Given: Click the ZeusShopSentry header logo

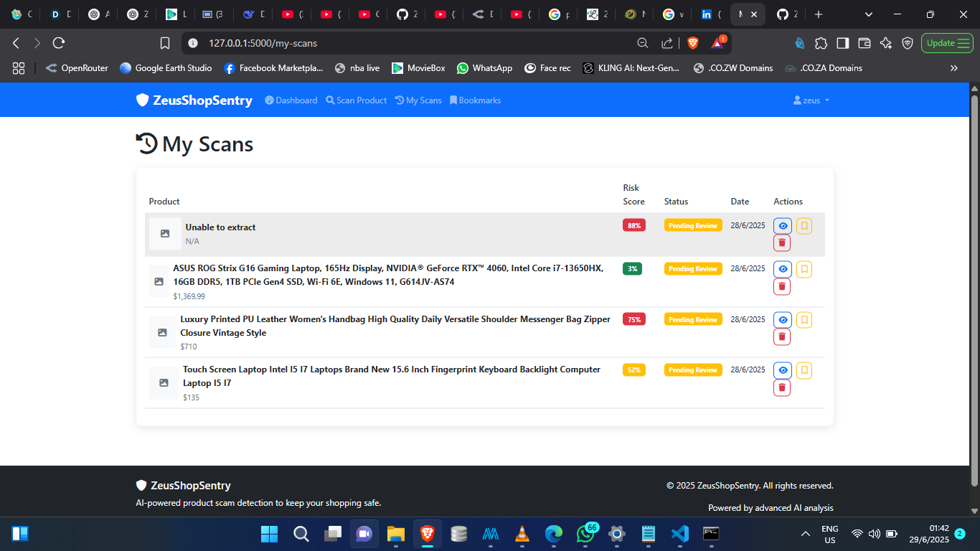Looking at the screenshot, I should pyautogui.click(x=194, y=100).
